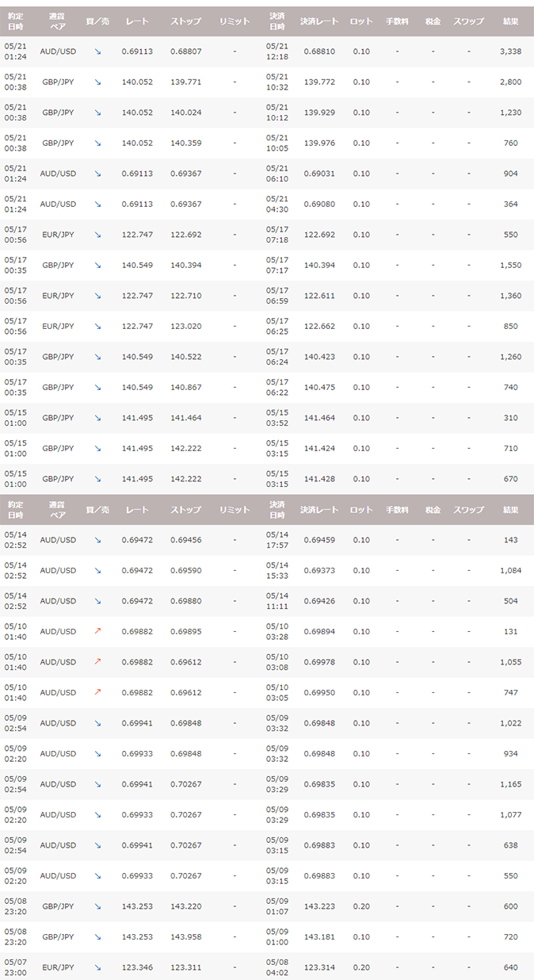Screen dimensions: 534x980
Task: Click 決済レート in the top header row
Action: pyautogui.click(x=319, y=21)
